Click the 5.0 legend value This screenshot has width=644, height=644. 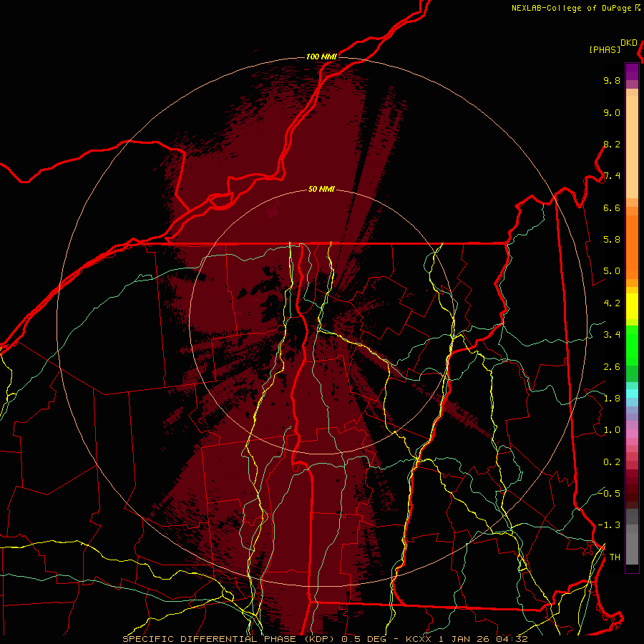612,271
